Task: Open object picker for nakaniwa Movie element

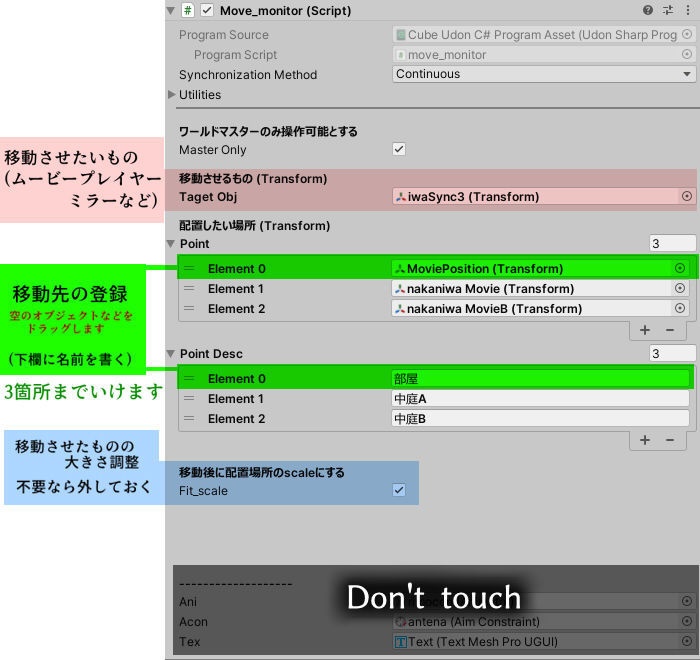Action: [x=679, y=288]
